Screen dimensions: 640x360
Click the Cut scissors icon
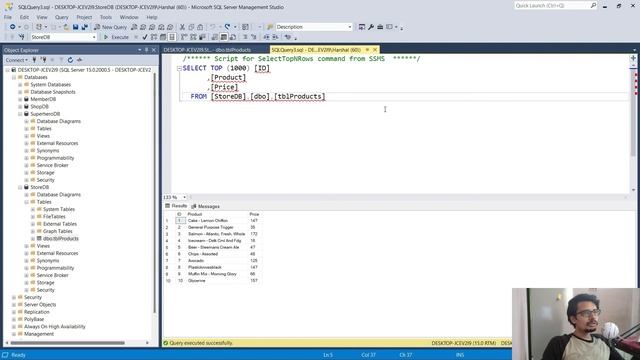pos(182,27)
